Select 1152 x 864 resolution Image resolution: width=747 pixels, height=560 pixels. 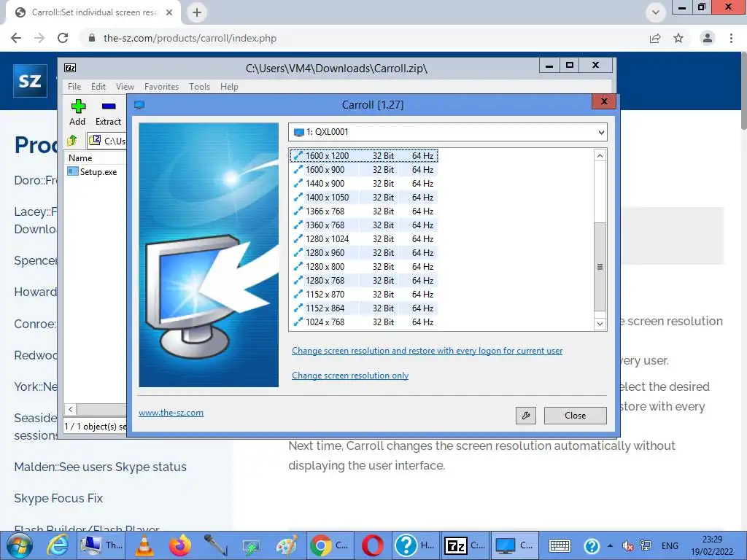[363, 308]
